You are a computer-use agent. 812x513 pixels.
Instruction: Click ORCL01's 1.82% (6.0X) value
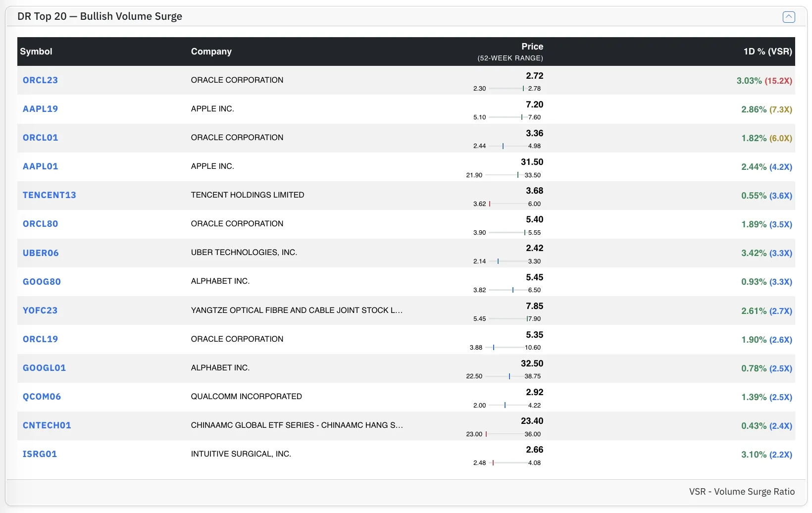tap(766, 138)
